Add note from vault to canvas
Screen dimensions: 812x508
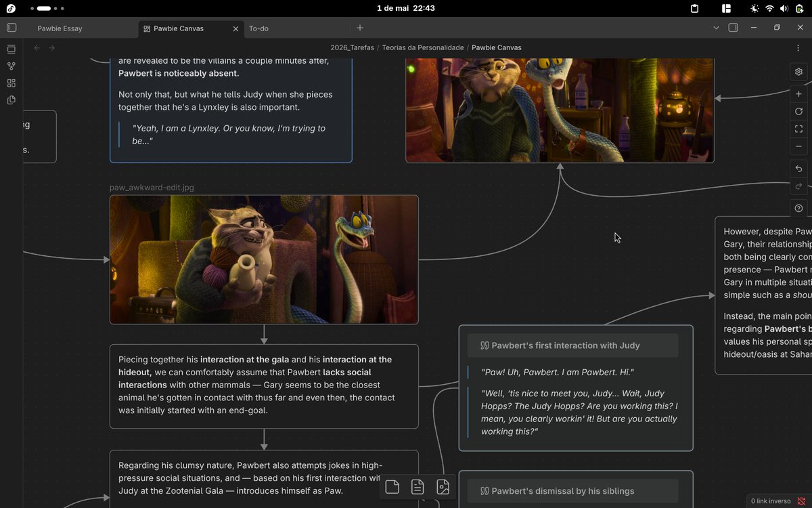coord(418,487)
